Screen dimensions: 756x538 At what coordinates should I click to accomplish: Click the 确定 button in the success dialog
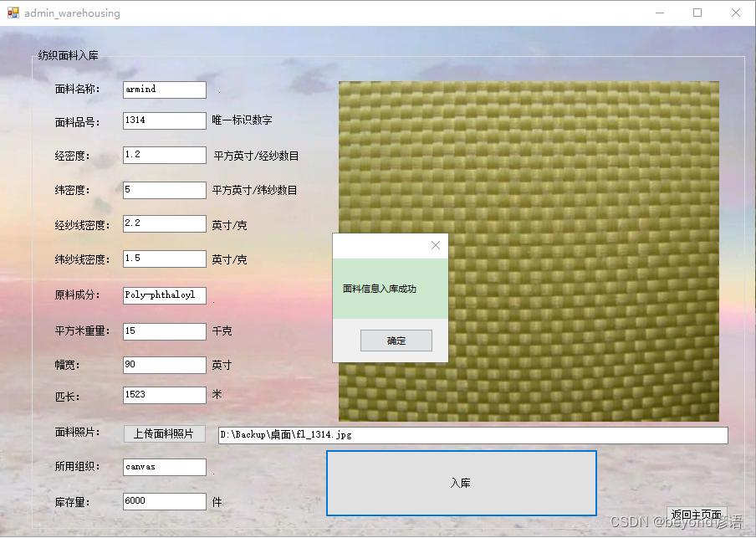(x=396, y=340)
